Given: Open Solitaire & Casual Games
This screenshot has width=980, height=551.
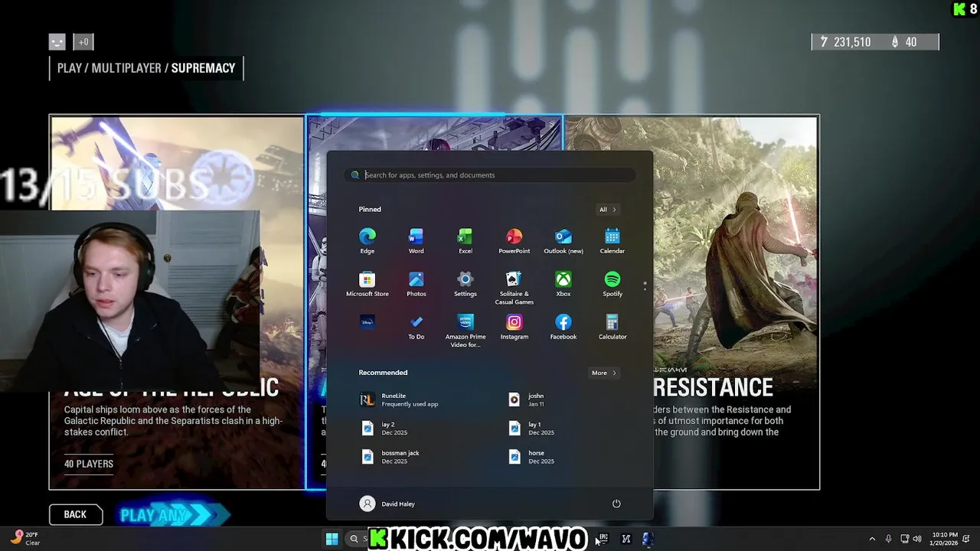Looking at the screenshot, I should (514, 288).
